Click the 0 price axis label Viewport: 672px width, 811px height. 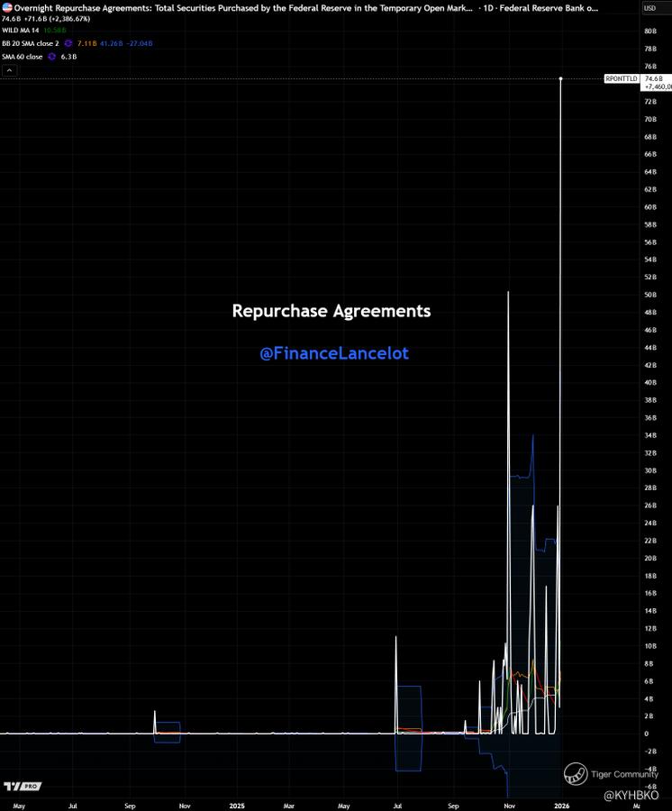[646, 734]
